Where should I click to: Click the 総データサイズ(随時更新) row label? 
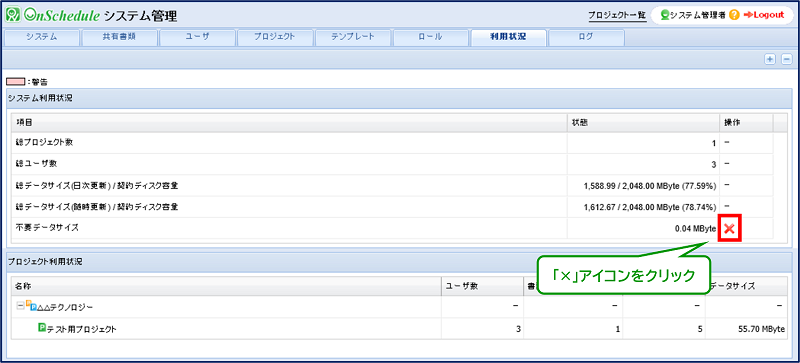click(97, 207)
